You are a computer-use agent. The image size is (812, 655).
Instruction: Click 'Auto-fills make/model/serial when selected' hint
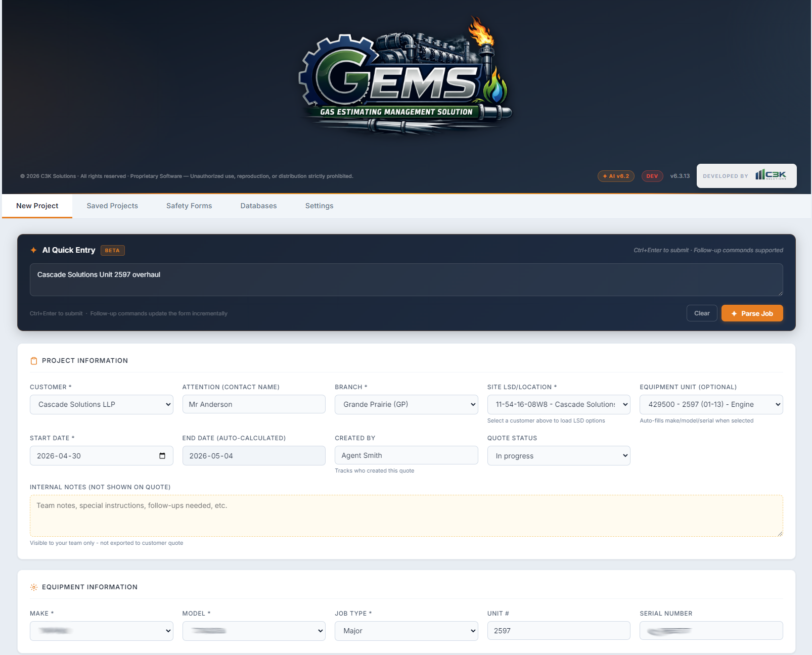696,420
